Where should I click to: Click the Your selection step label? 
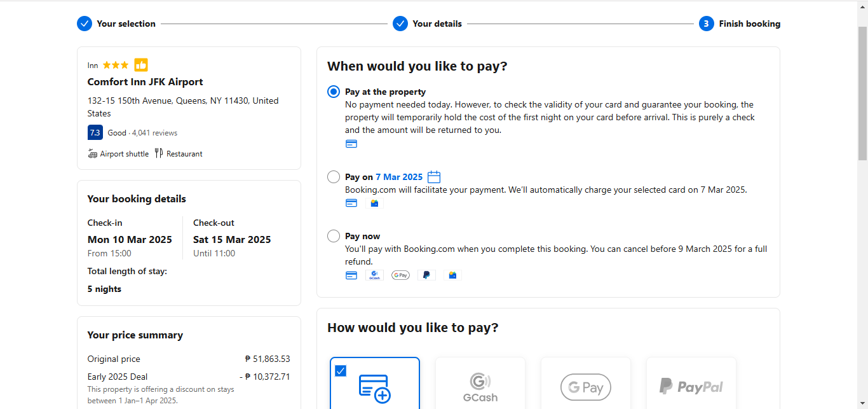point(126,24)
